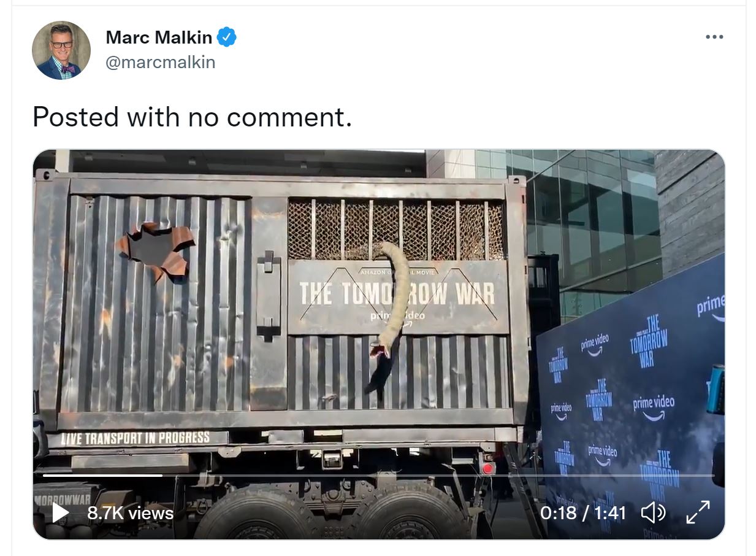The height and width of the screenshot is (556, 756).
Task: Click the red tail light on the truck
Action: [488, 468]
